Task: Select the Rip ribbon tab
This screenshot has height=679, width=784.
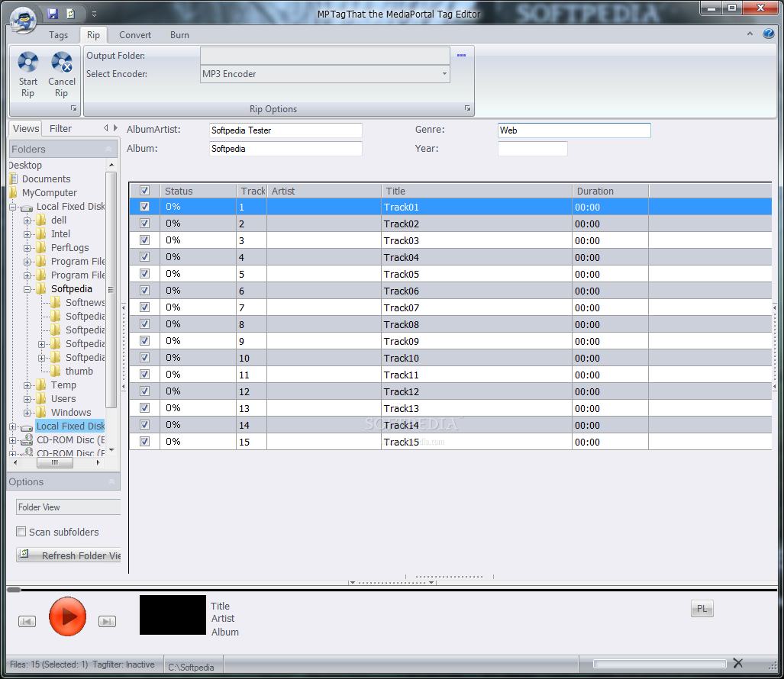Action: (x=93, y=35)
